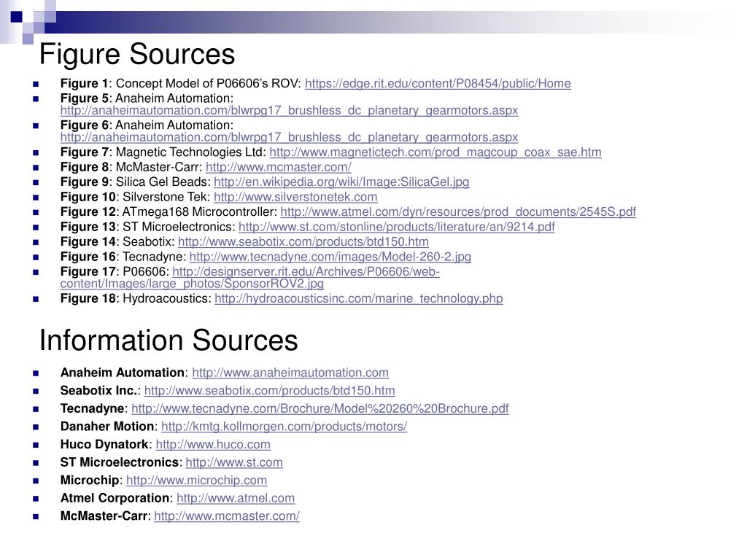Visit the www.atmel.com link

[236, 498]
